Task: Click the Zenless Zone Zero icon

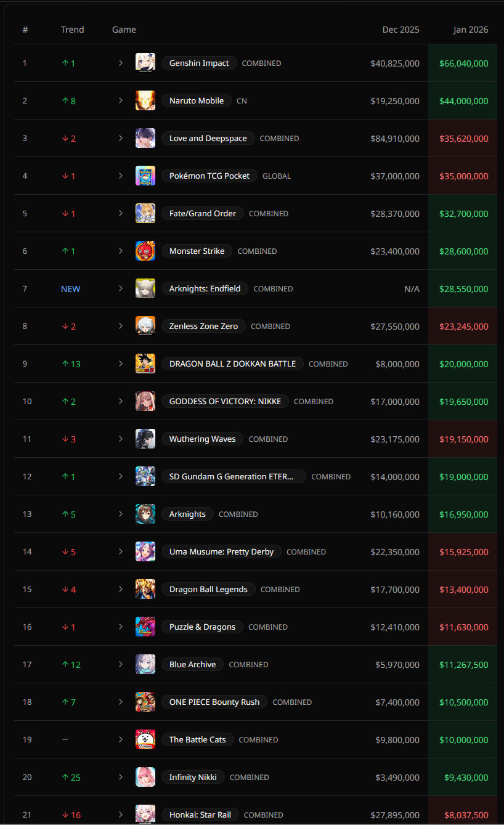Action: tap(145, 326)
